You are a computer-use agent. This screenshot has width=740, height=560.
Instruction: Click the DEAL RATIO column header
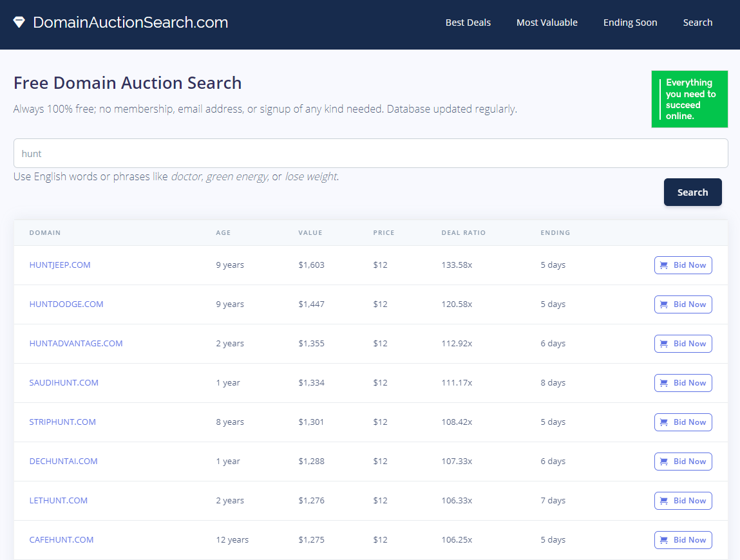[x=464, y=232]
